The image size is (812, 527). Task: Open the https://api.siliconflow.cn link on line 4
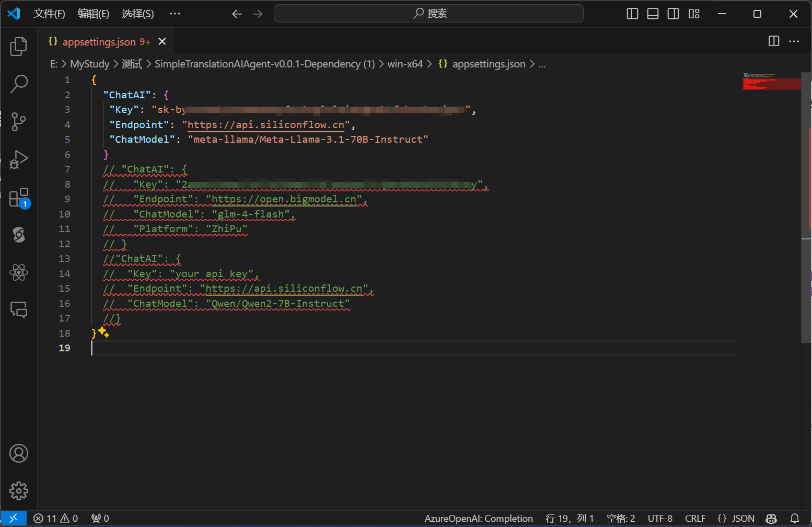coord(266,125)
